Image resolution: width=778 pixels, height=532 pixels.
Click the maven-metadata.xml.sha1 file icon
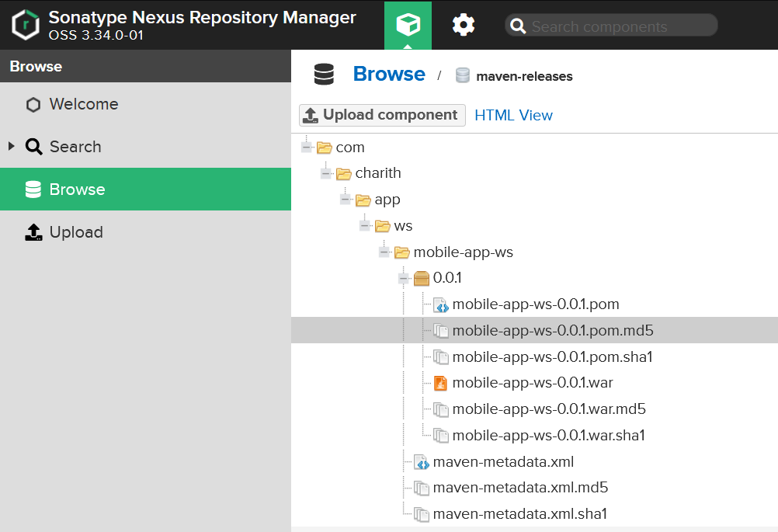click(422, 515)
